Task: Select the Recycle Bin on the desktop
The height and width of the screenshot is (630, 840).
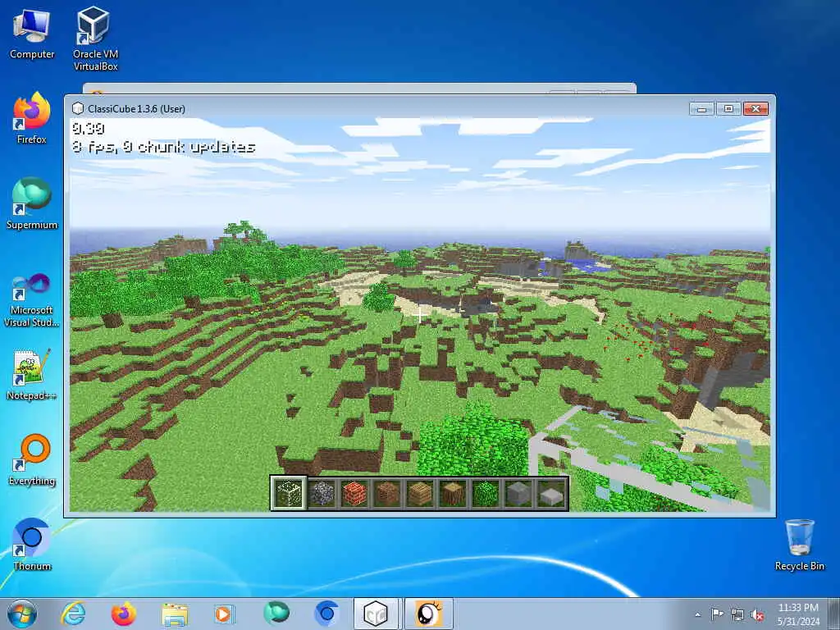Action: click(x=799, y=545)
